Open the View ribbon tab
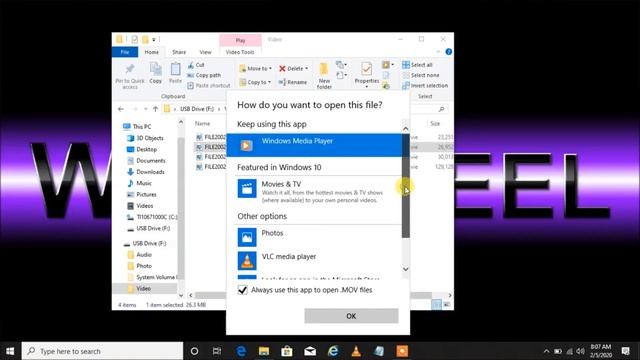The image size is (640, 360). (205, 52)
